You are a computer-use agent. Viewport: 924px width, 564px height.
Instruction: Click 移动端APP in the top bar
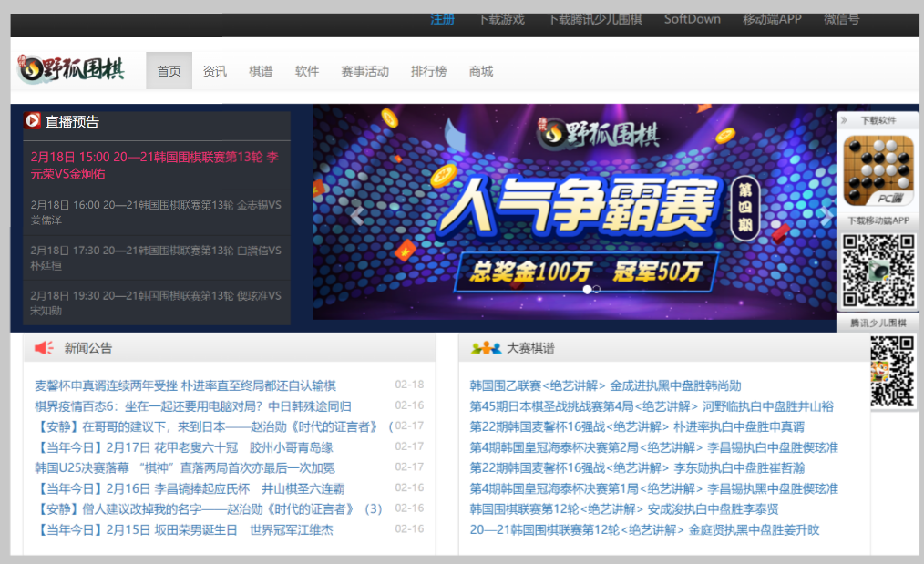click(x=772, y=19)
